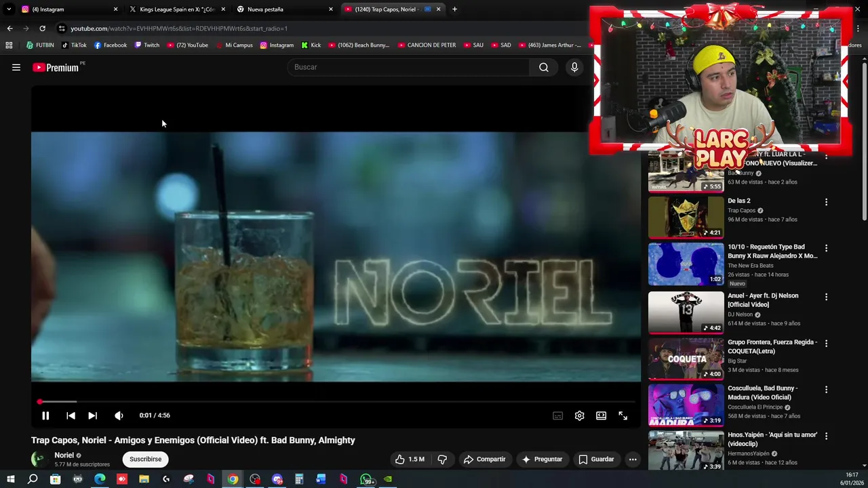Open the FUTBIN bookmark
Screen dimensions: 868x488
point(40,45)
